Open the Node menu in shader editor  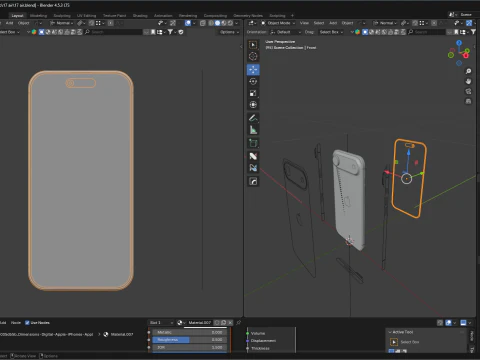pos(16,323)
